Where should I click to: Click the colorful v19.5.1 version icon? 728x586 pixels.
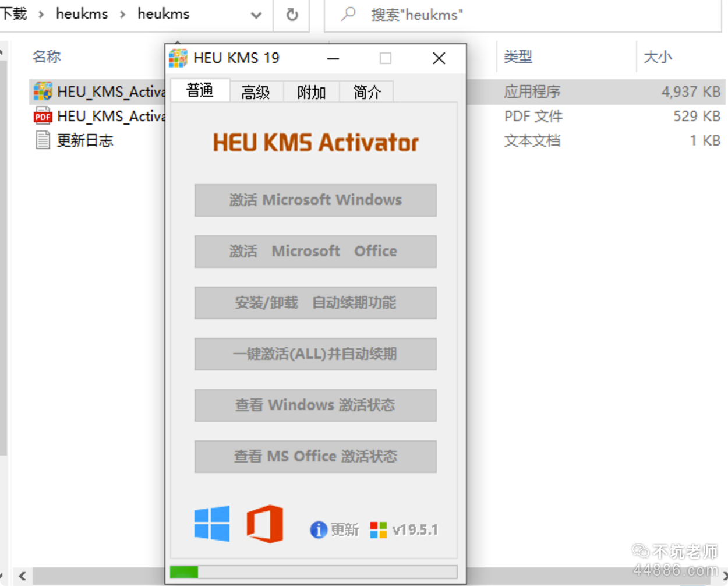tap(379, 529)
